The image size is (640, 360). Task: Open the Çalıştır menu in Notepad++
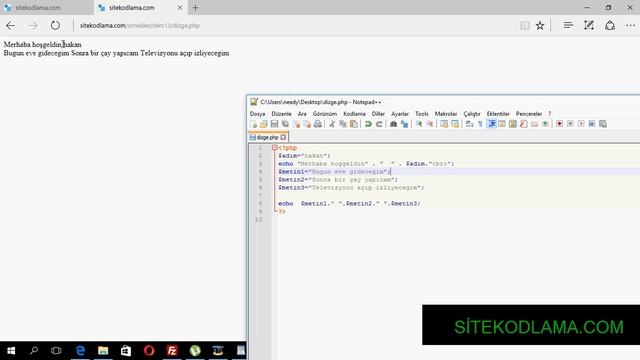472,114
